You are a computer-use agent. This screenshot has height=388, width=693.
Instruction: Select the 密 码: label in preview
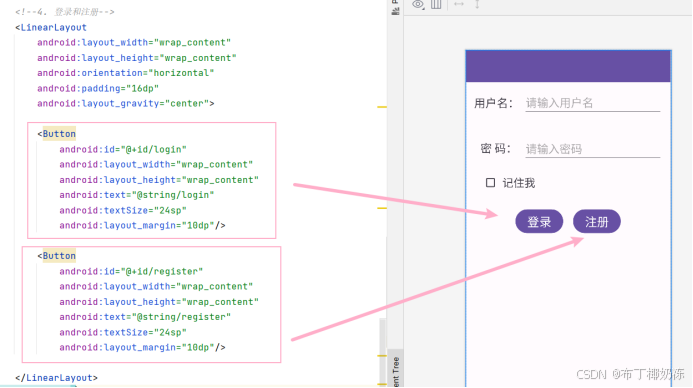[x=495, y=148]
